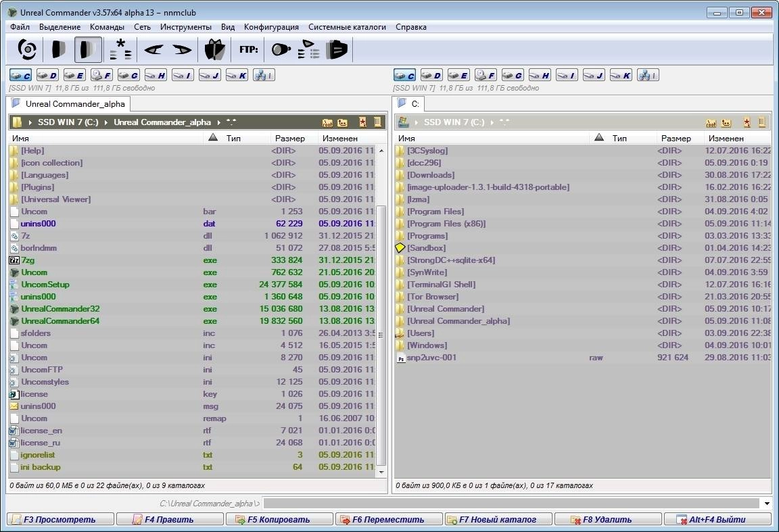Open history list icon in right panel
The height and width of the screenshot is (532, 779).
pyautogui.click(x=761, y=122)
